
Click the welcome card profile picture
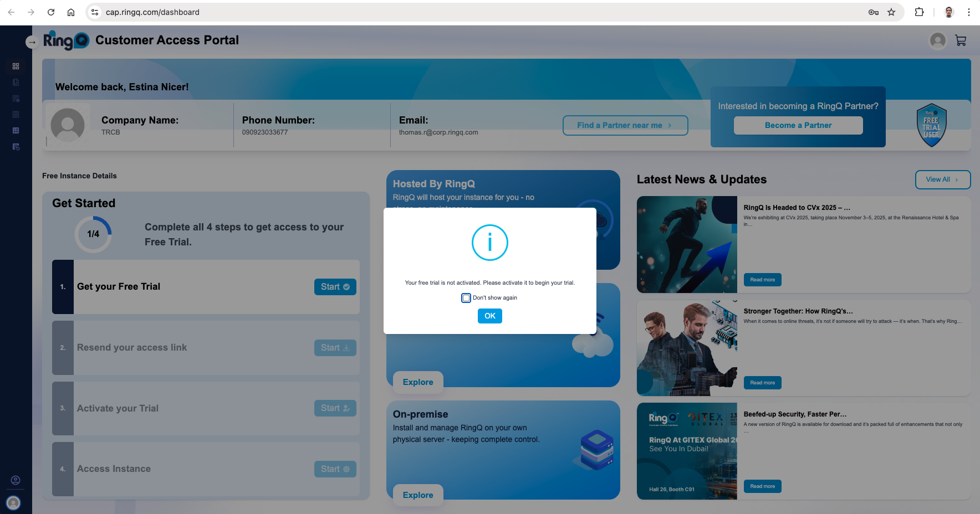tap(68, 125)
